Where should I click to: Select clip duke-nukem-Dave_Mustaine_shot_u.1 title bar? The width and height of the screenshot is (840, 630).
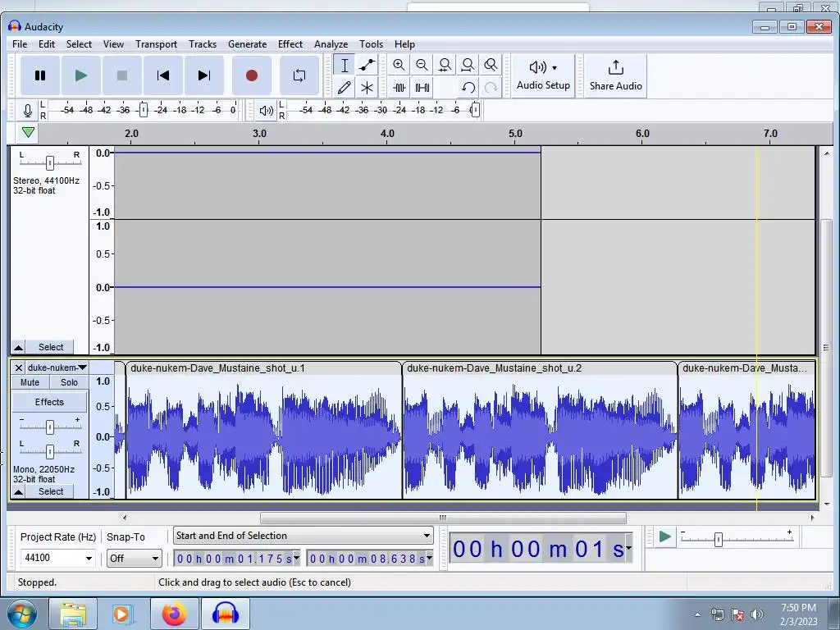pos(263,368)
